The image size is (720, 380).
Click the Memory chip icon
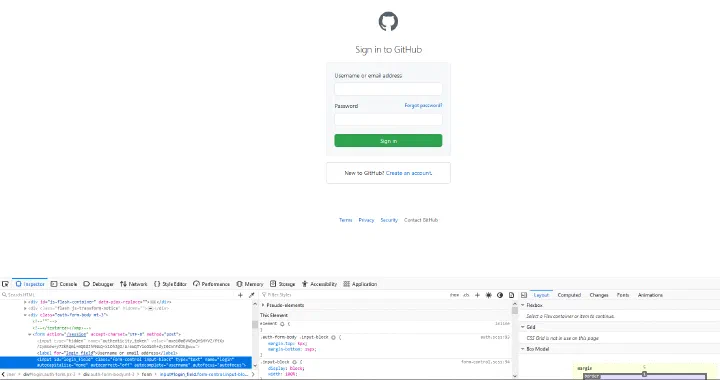coord(239,284)
